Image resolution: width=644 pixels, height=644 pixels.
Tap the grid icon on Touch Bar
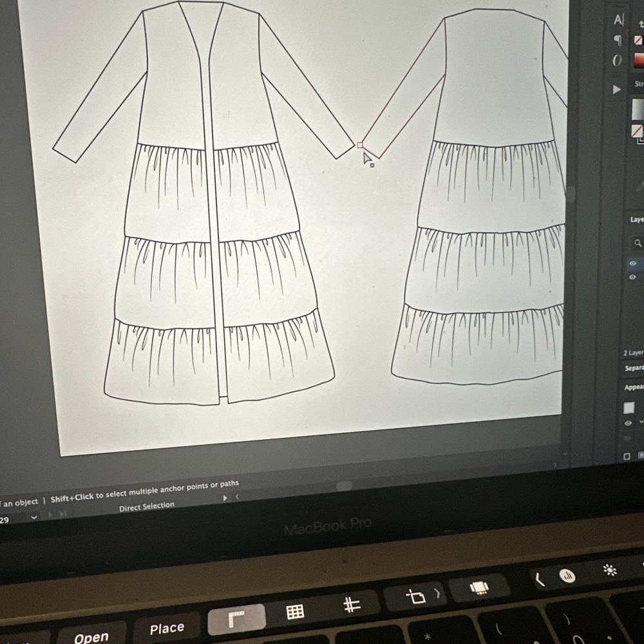point(294,612)
